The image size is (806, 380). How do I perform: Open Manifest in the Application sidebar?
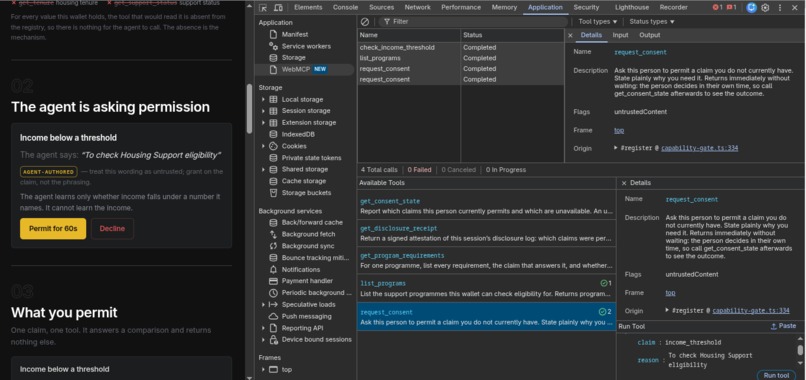click(295, 34)
